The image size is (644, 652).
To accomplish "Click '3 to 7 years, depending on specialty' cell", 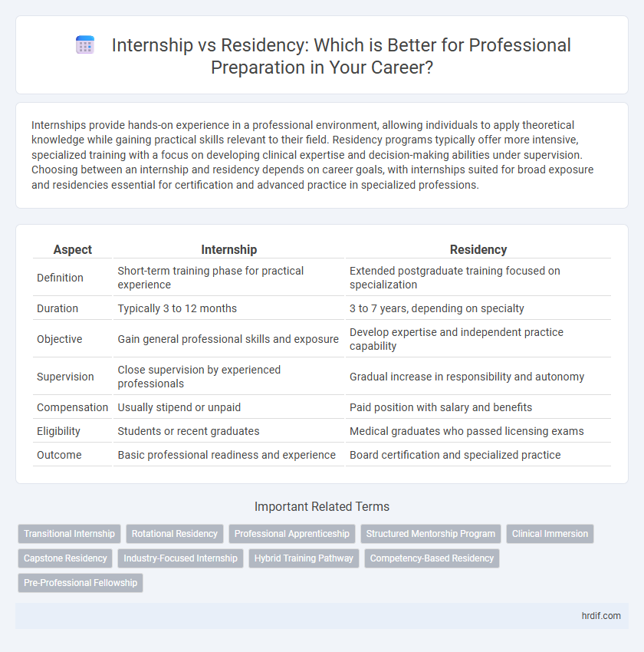I will click(x=478, y=308).
